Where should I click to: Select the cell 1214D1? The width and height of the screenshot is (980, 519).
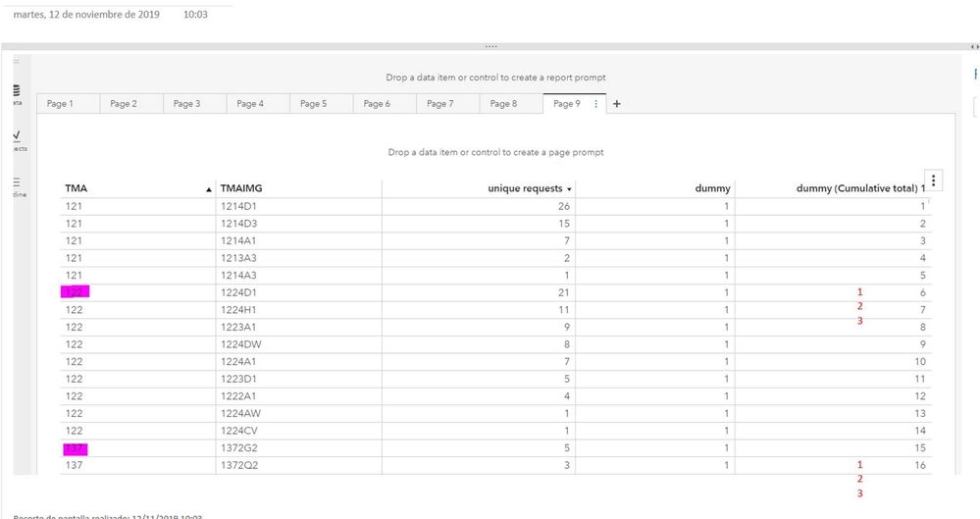pos(238,206)
